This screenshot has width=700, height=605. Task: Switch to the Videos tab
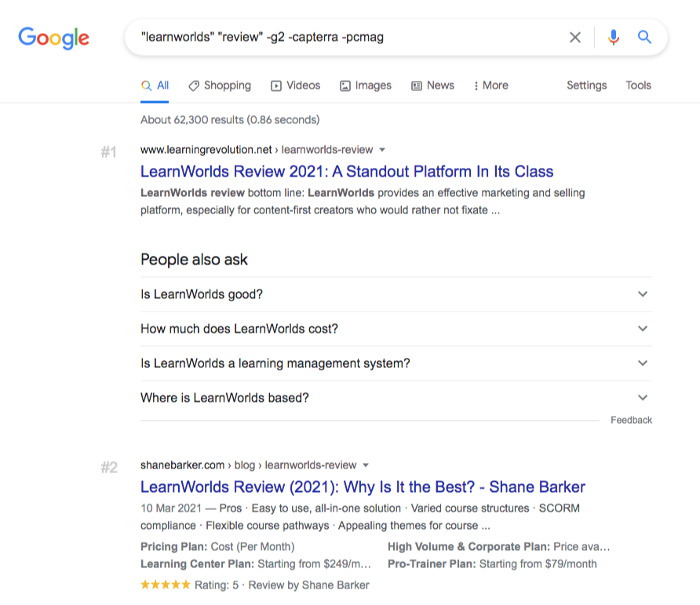coord(296,86)
